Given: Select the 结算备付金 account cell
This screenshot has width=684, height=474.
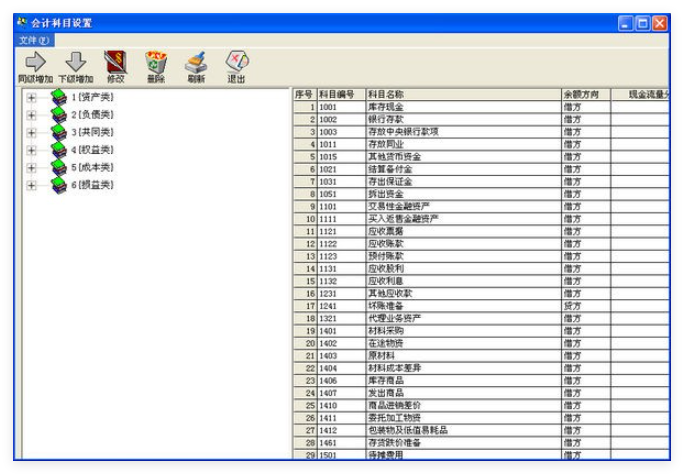Looking at the screenshot, I should click(463, 169).
